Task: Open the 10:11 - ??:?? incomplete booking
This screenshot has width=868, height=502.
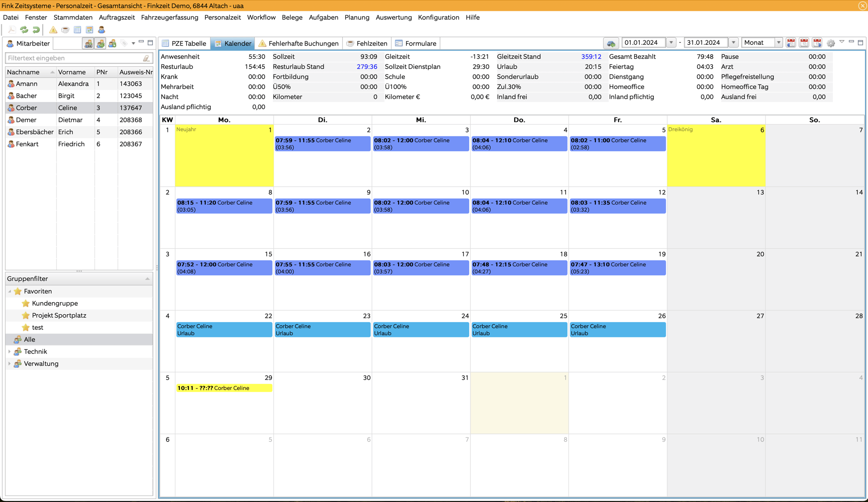Action: (224, 388)
